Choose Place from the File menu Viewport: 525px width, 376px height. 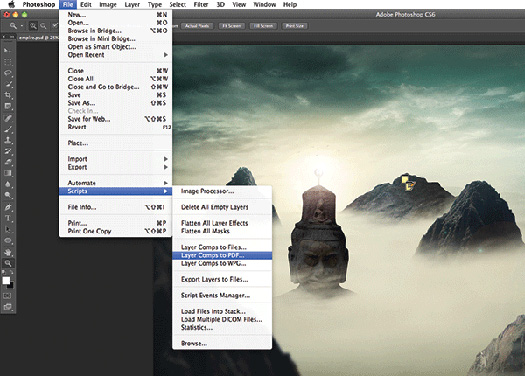[x=115, y=143]
